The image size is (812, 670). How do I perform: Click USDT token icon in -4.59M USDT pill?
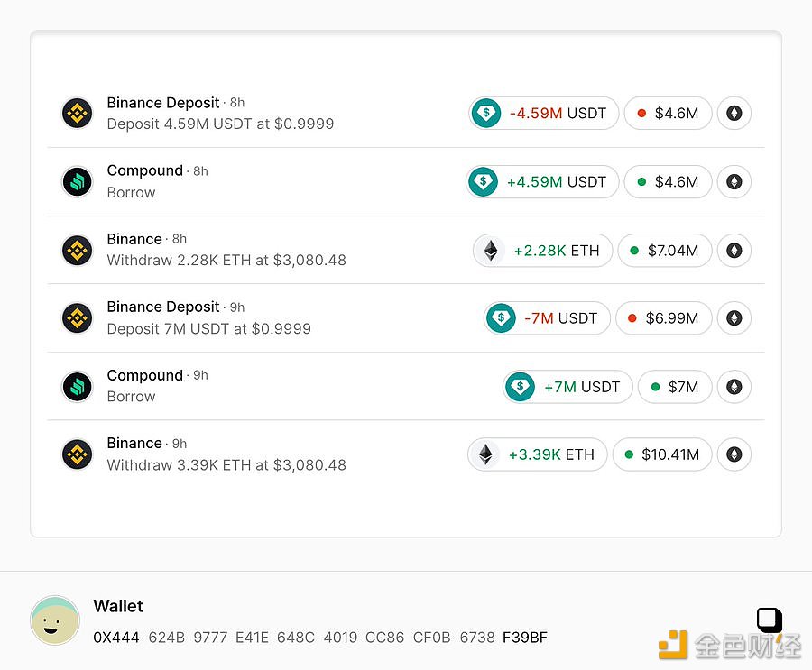tap(486, 113)
